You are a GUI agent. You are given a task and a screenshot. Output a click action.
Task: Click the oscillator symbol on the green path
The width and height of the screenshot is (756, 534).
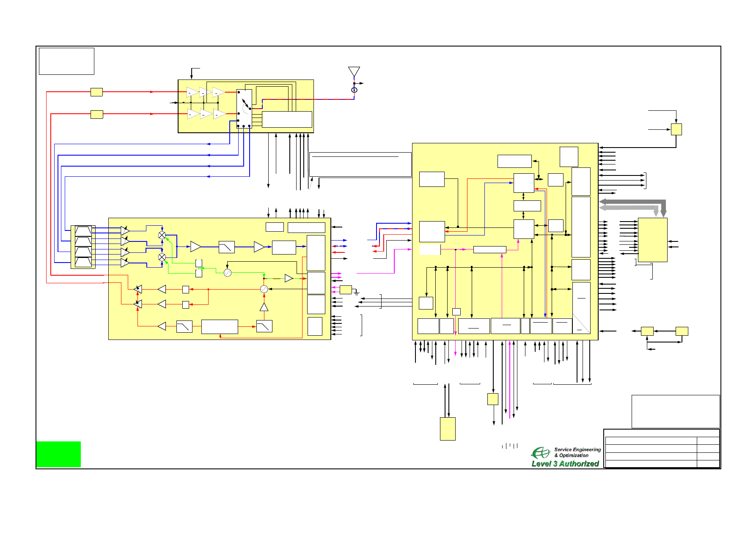coord(227,273)
